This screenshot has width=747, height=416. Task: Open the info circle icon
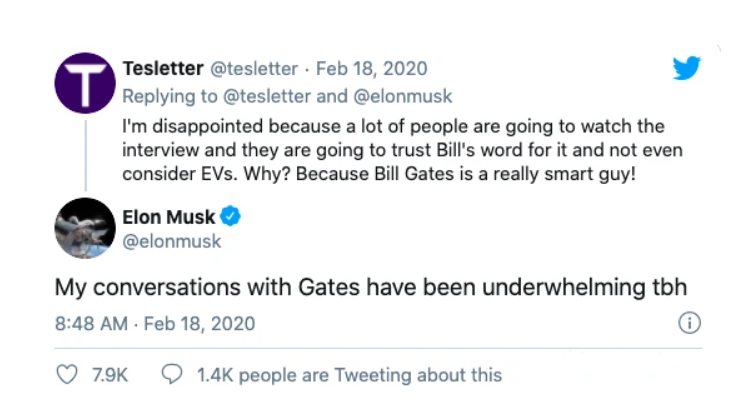coord(689,323)
